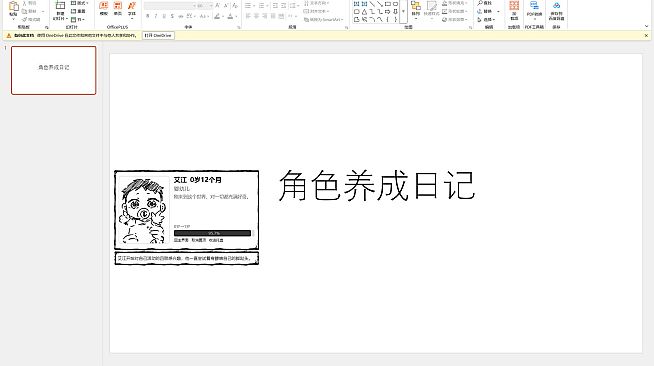Select the Format Painter brush
This screenshot has height=366, width=654.
coord(25,19)
